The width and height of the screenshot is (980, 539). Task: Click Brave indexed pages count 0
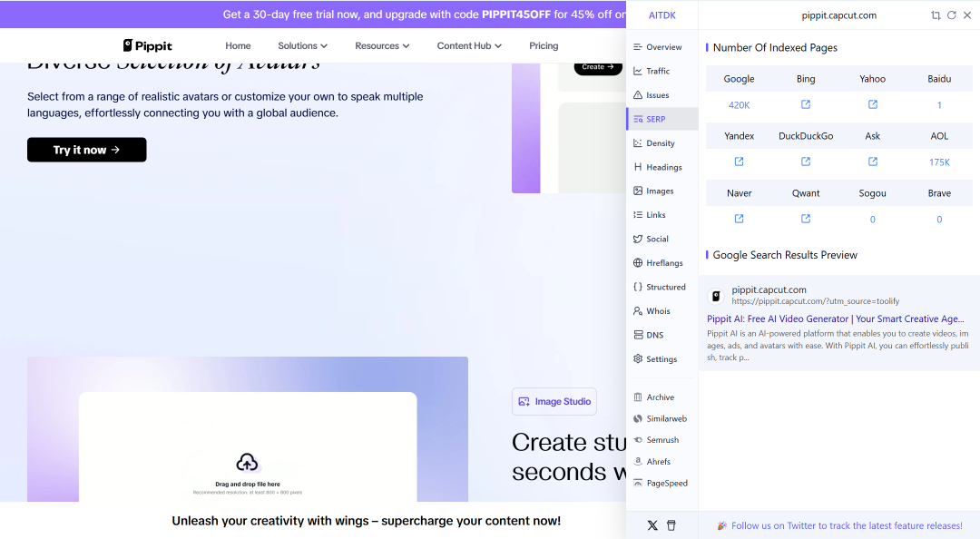[939, 220]
